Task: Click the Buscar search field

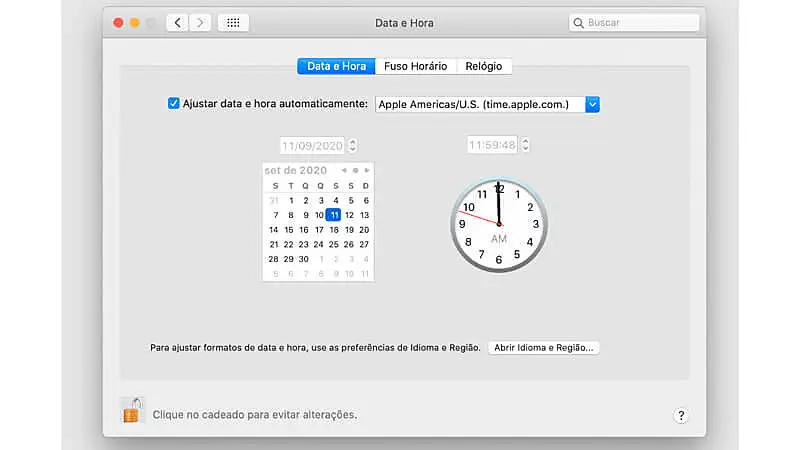Action: point(634,23)
